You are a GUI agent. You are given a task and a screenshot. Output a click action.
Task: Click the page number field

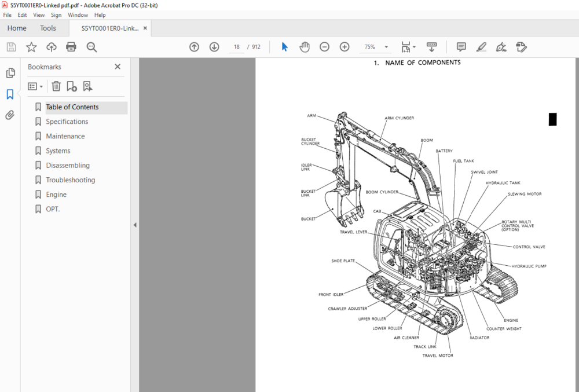(236, 47)
